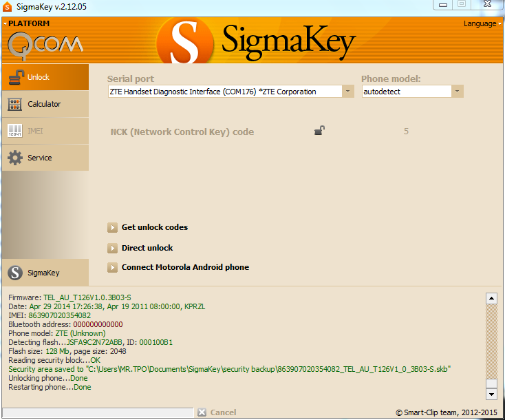Click the Restarting phone...Done line
505x420 pixels.
[50, 387]
